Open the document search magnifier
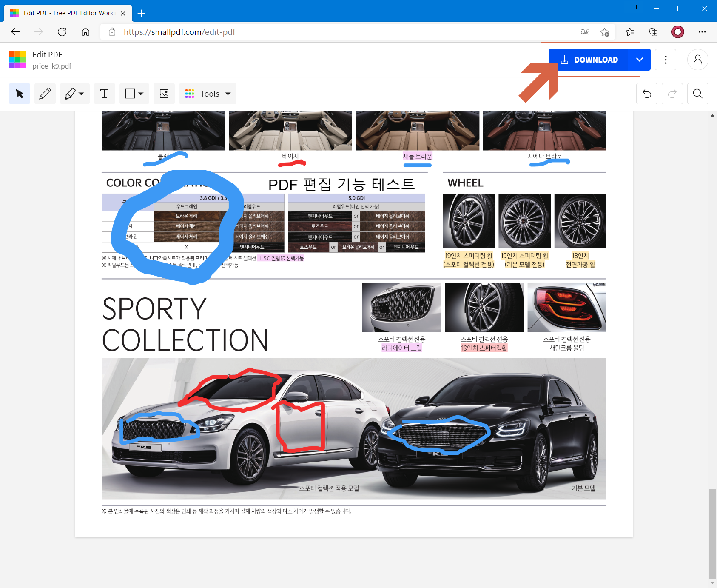The width and height of the screenshot is (717, 588). 698,94
